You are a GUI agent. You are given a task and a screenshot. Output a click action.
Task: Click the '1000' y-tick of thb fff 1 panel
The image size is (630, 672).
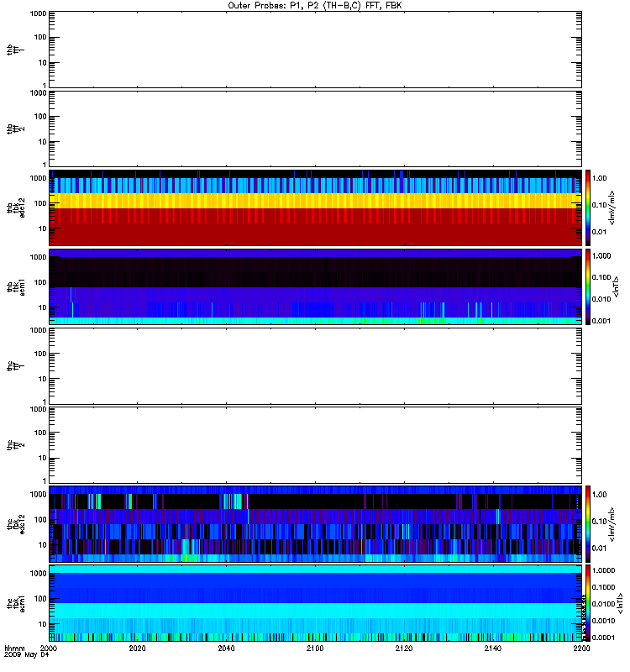click(38, 13)
